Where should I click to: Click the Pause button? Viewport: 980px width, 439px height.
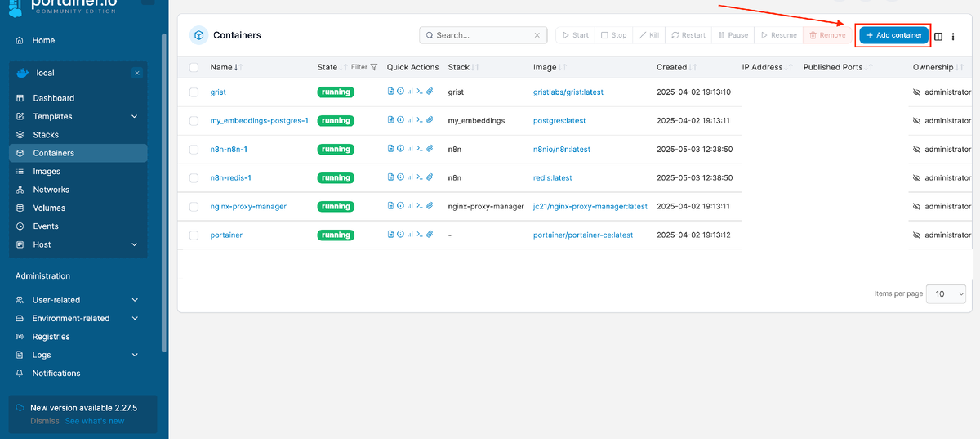click(733, 35)
